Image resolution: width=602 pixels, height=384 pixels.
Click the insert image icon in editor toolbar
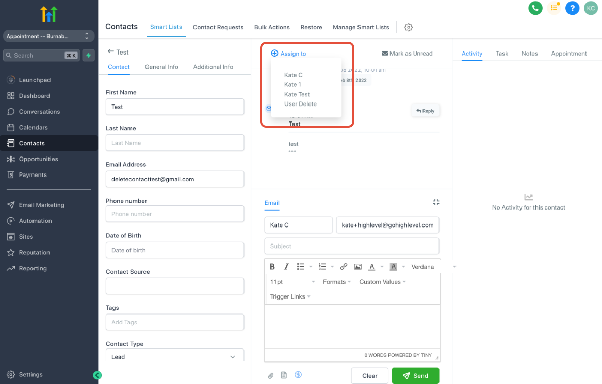(x=358, y=266)
